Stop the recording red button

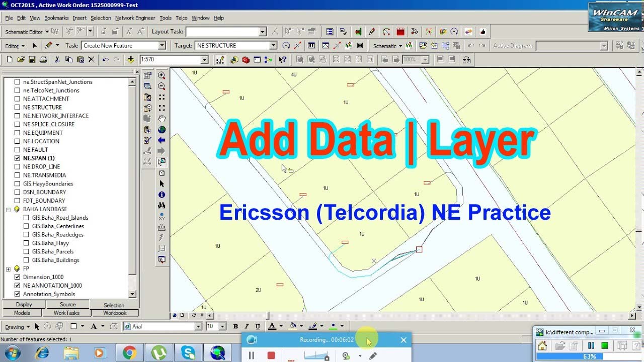[x=271, y=355]
